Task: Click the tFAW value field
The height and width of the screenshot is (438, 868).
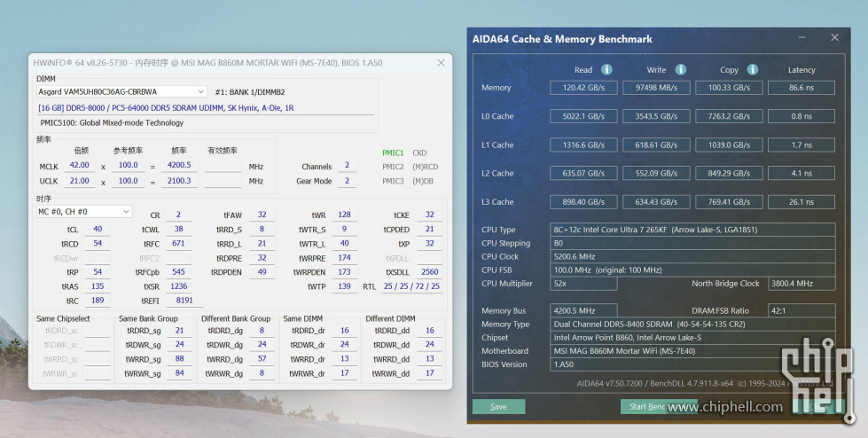Action: [262, 215]
